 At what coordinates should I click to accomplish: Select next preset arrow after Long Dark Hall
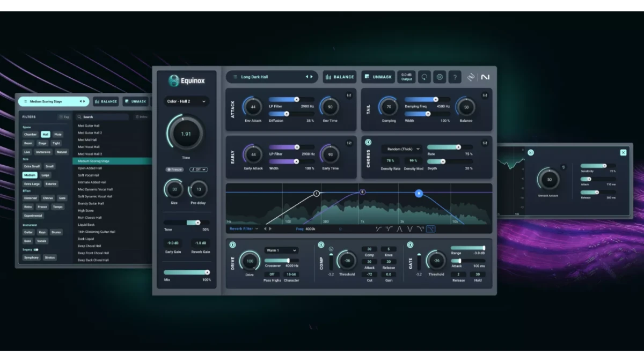point(312,77)
